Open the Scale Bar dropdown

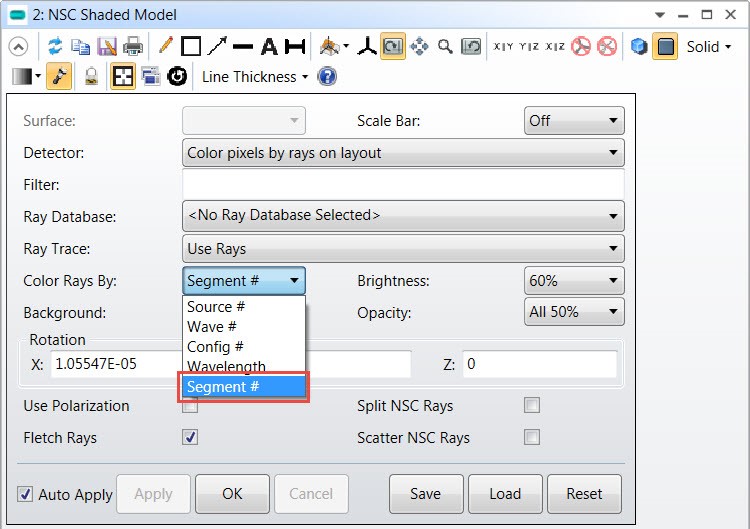point(574,121)
